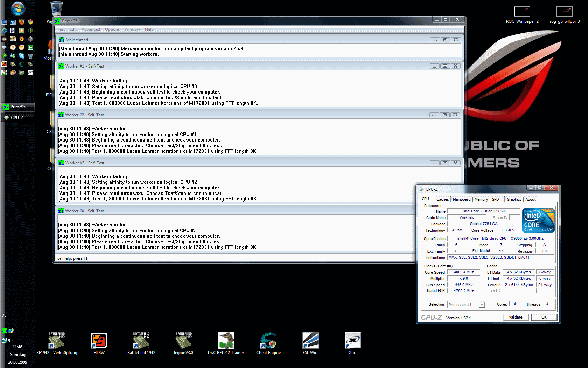Viewport: 588px width, 368px height.
Task: Switch to Prime95 in the taskbar
Action: click(x=18, y=107)
